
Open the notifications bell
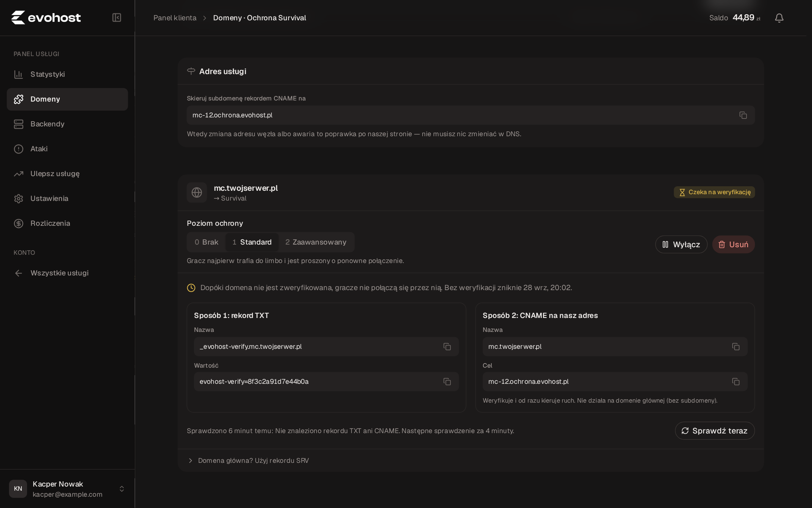click(x=779, y=18)
